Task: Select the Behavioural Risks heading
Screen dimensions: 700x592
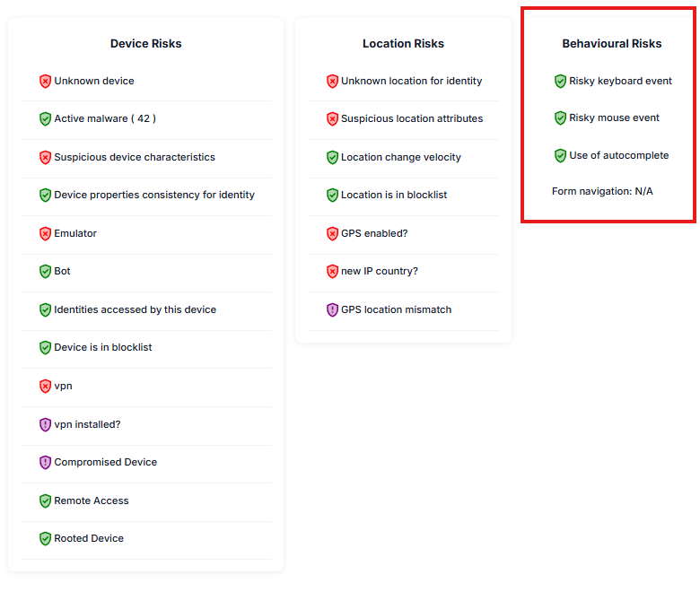Action: click(x=612, y=43)
